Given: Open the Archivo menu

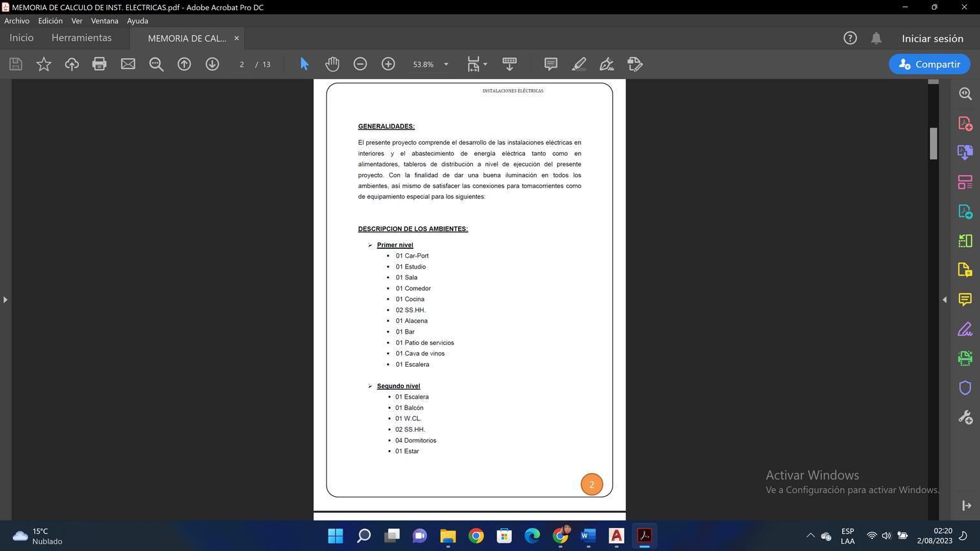Looking at the screenshot, I should click(17, 20).
